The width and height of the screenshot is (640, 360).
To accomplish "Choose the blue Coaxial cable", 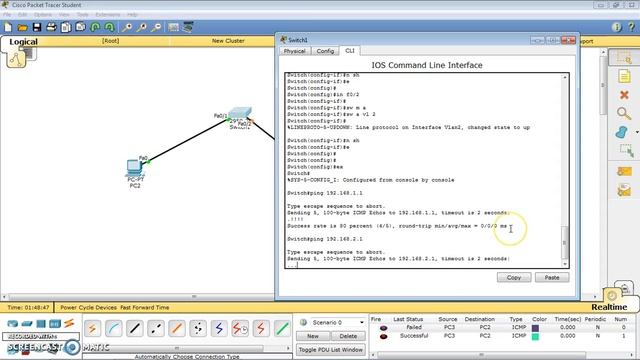I will 219,328.
